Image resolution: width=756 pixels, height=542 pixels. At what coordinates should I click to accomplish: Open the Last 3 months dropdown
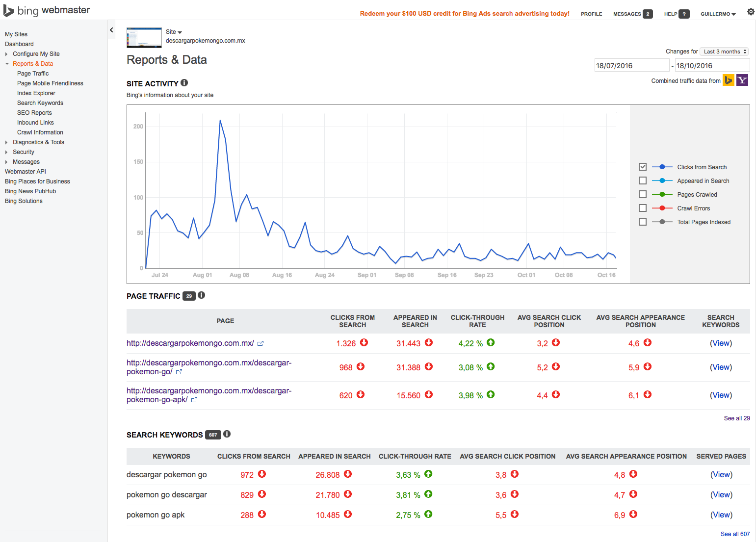(724, 52)
